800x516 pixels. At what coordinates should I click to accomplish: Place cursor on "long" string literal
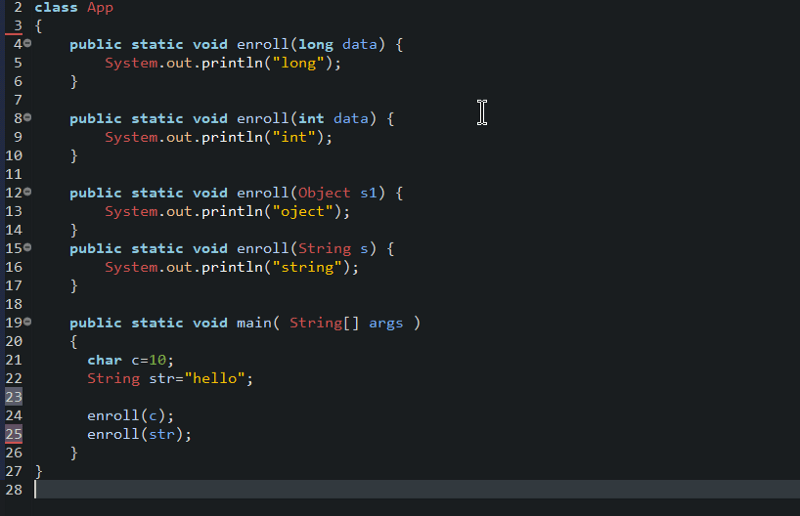point(298,63)
